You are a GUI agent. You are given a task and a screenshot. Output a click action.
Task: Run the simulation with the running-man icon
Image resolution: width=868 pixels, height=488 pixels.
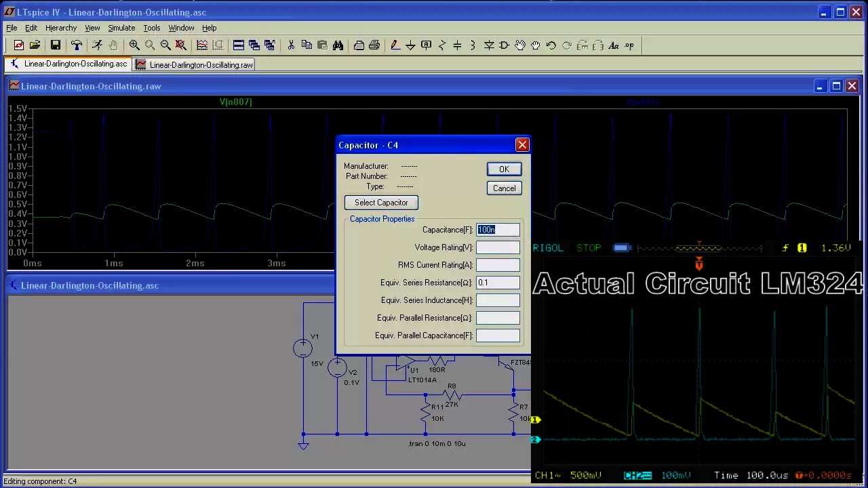pyautogui.click(x=97, y=45)
